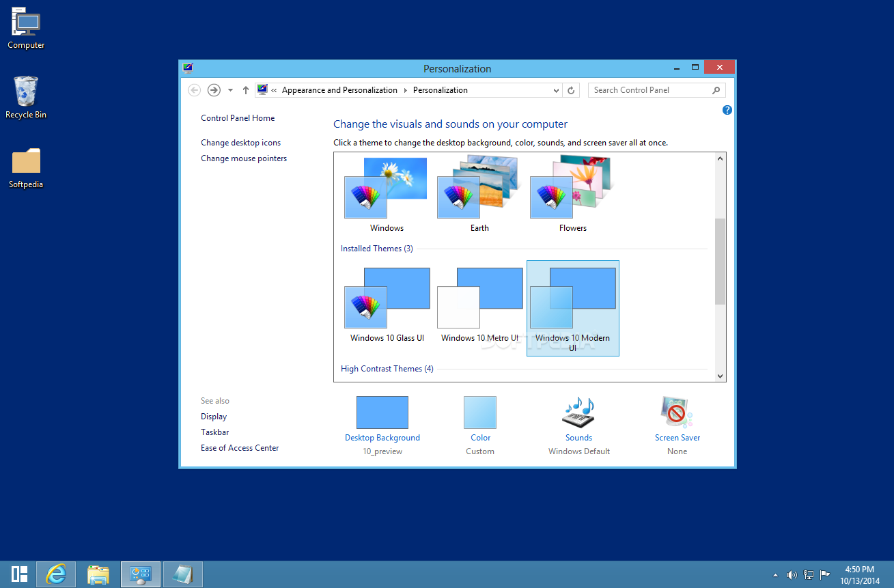Open the Help question mark icon
This screenshot has width=894, height=588.
coord(727,110)
